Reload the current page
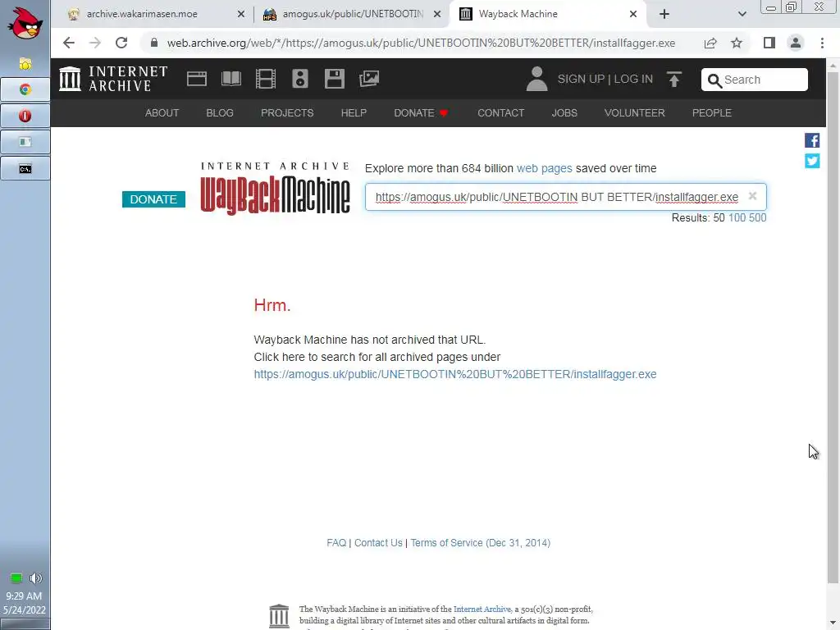 click(121, 43)
